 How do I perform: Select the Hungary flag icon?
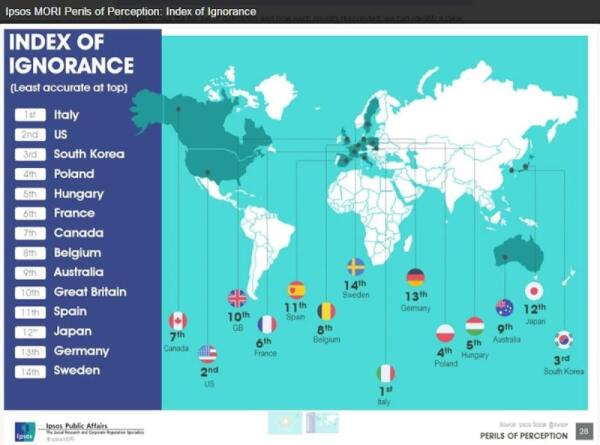pos(475,326)
